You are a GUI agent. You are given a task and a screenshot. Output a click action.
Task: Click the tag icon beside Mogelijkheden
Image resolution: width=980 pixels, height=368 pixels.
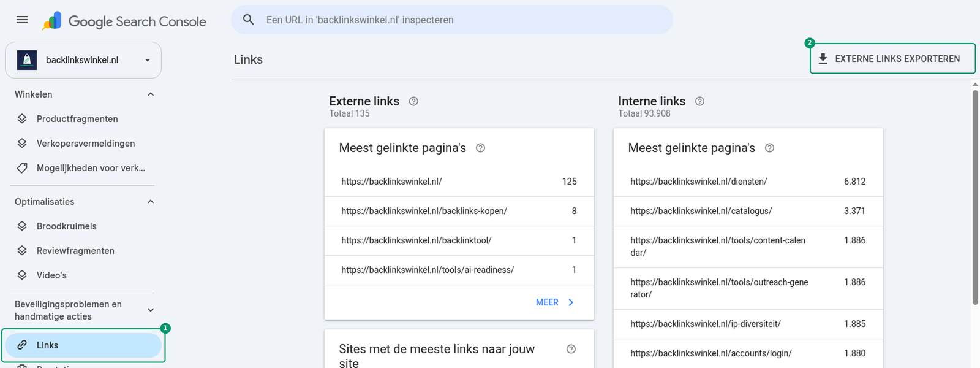pyautogui.click(x=22, y=168)
